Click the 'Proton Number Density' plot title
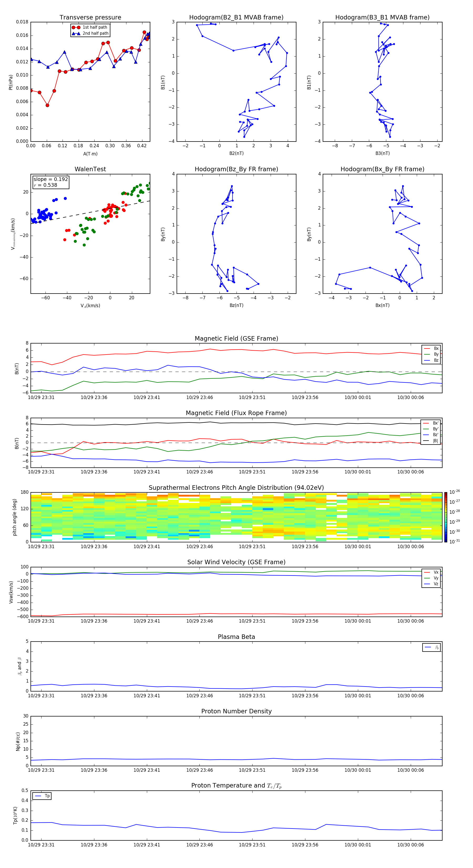 pos(236,711)
